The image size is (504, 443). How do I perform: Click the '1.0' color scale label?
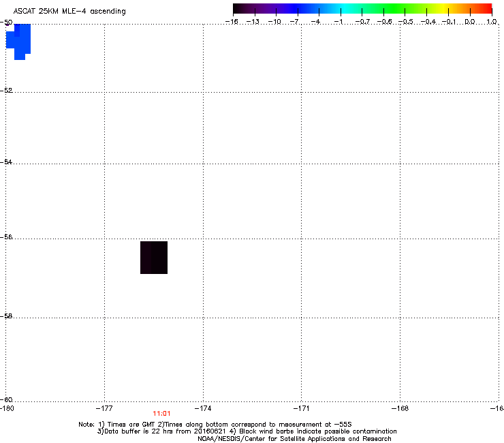pos(491,22)
